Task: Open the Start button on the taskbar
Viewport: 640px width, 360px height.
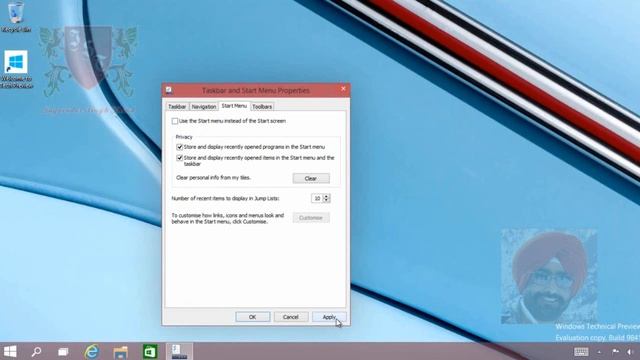Action: click(10, 351)
